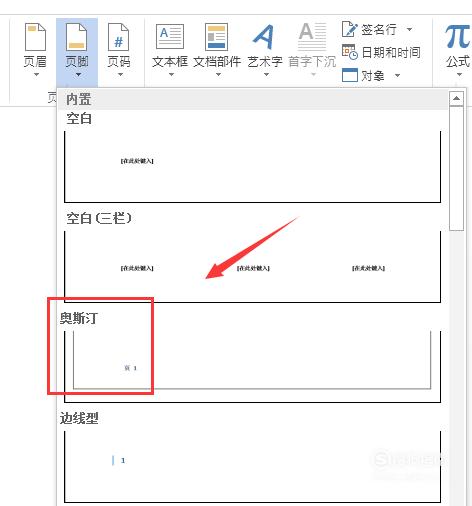Expand the 页脚 dropdown arrow
The width and height of the screenshot is (472, 506).
pyautogui.click(x=78, y=74)
